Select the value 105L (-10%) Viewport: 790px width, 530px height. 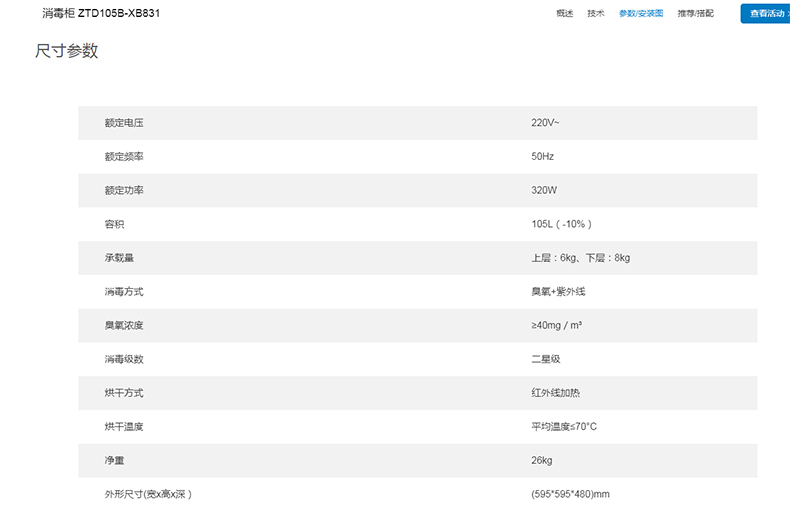(561, 224)
